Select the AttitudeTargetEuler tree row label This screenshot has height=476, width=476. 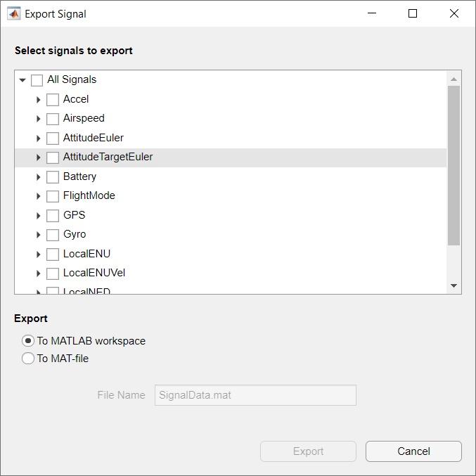coord(108,157)
